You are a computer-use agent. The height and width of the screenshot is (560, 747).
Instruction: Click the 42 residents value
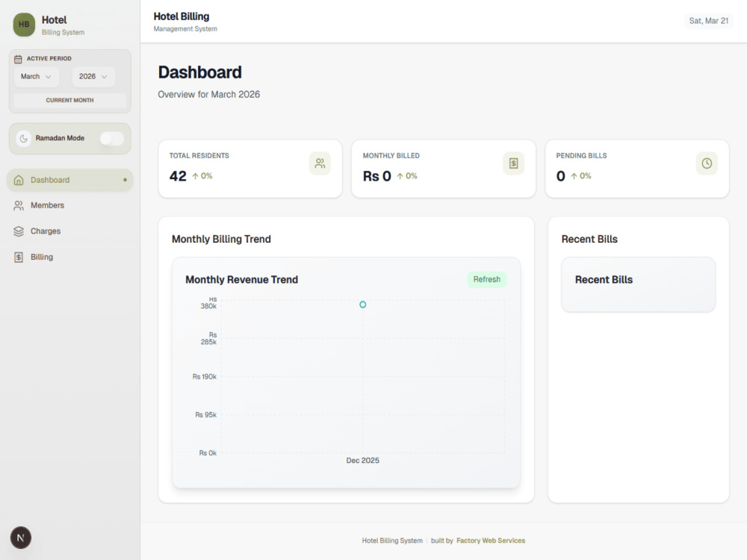pos(178,176)
